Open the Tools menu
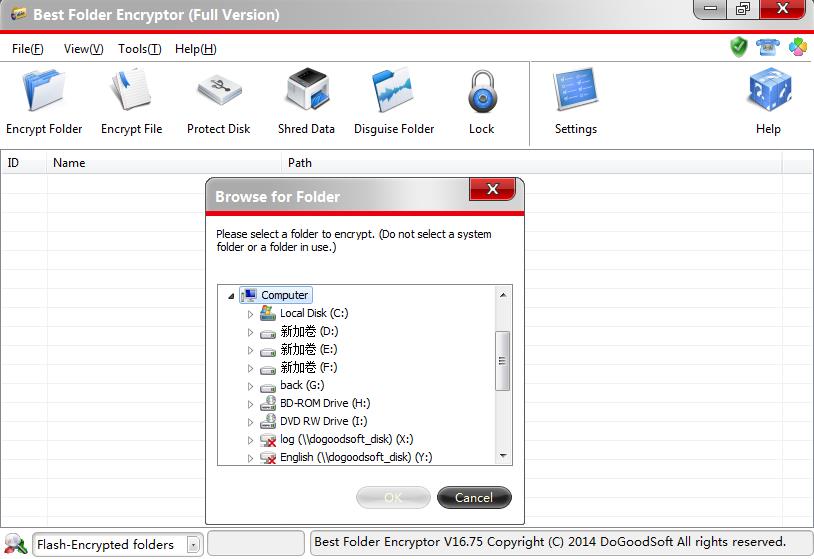 (x=139, y=49)
